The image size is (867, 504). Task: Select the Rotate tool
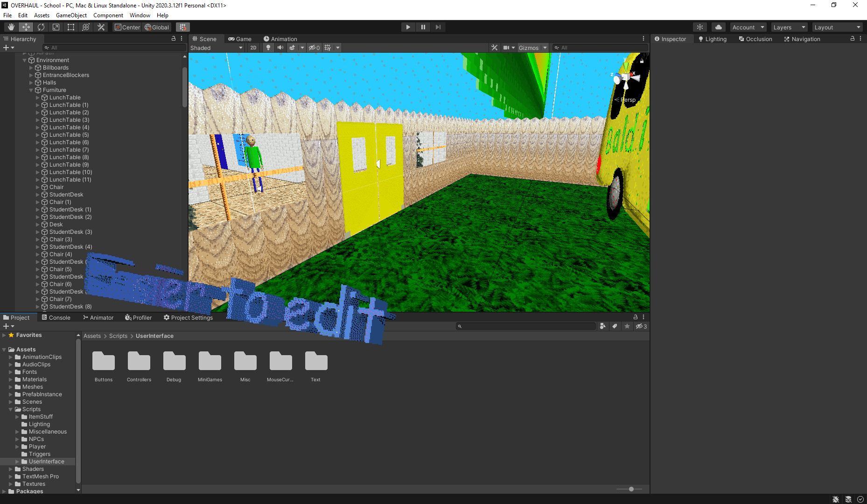click(x=41, y=27)
